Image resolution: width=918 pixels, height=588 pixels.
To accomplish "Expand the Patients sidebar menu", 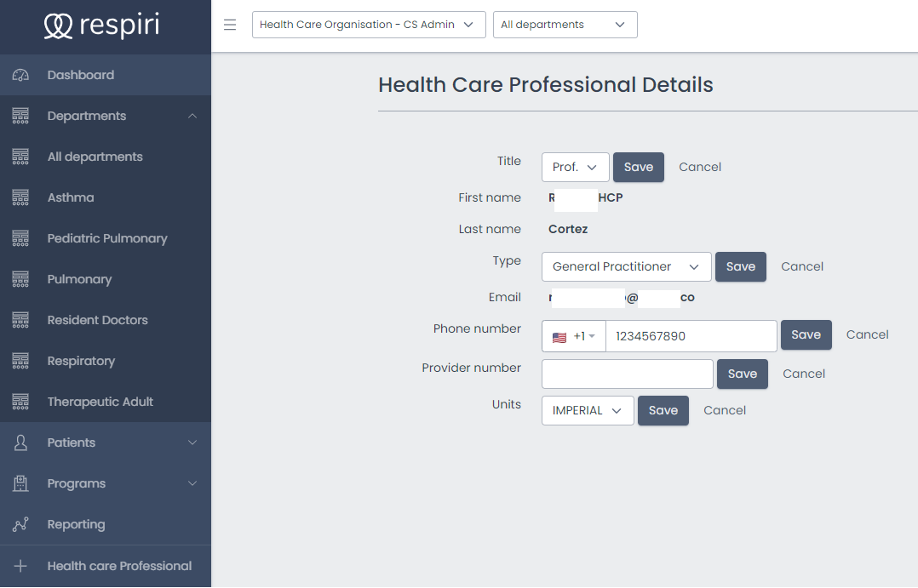I will (x=192, y=442).
